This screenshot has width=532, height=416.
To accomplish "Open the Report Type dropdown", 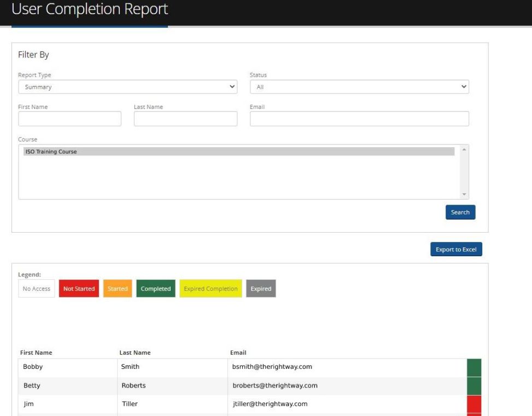I will click(x=127, y=87).
